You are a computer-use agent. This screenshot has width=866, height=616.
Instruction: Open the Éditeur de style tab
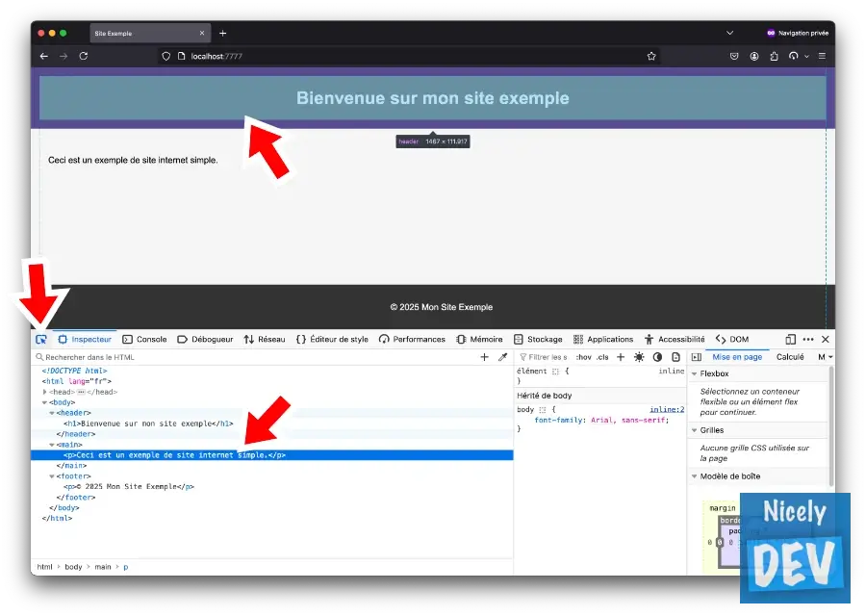(333, 339)
